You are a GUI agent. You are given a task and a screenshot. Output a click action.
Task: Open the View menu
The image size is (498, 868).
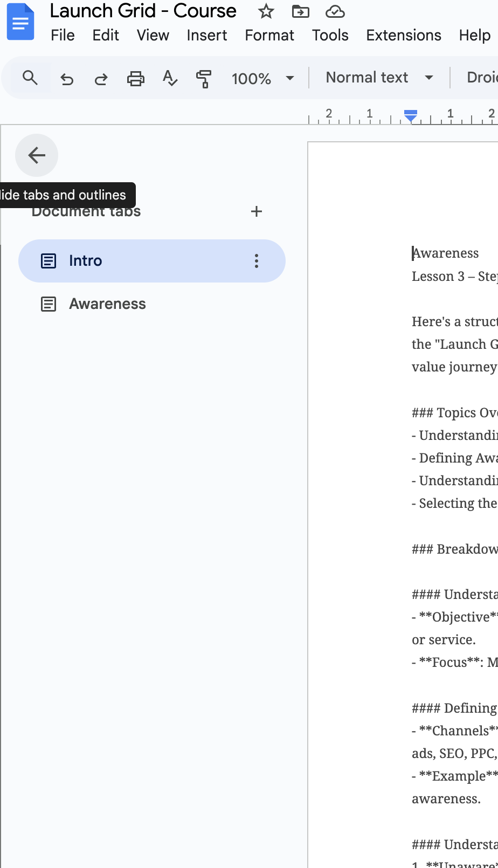click(x=153, y=35)
